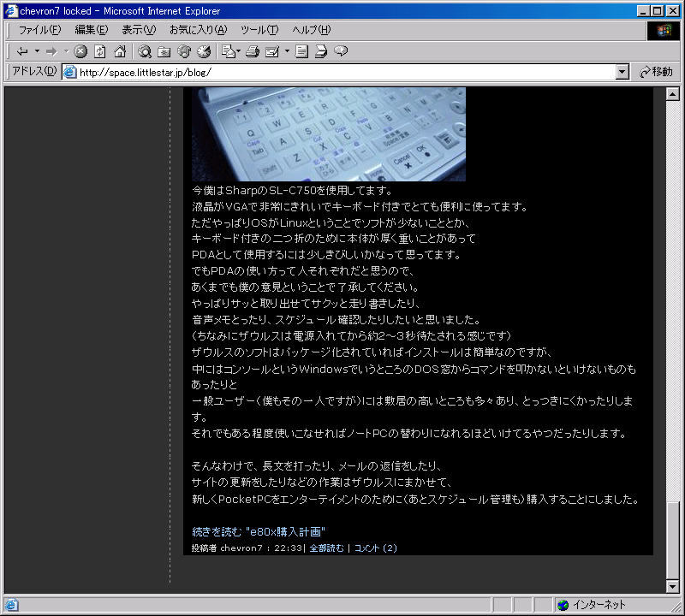The image size is (685, 616).
Task: Open the Messenger speech bubble icon
Action: pyautogui.click(x=341, y=51)
